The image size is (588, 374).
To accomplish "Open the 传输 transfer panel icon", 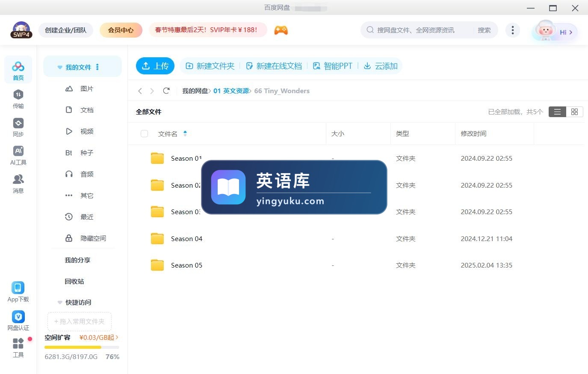I will (x=18, y=95).
